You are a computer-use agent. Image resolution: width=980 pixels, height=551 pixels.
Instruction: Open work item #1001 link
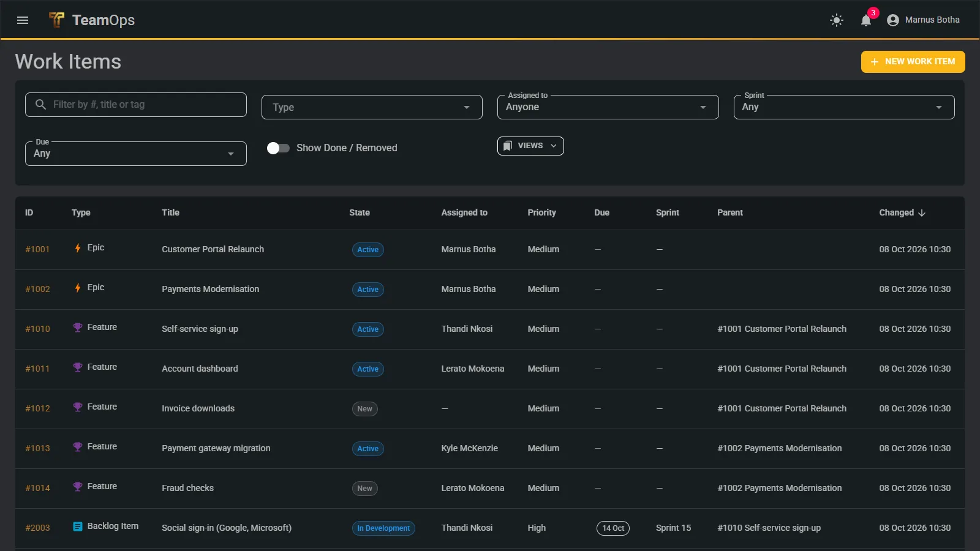37,249
